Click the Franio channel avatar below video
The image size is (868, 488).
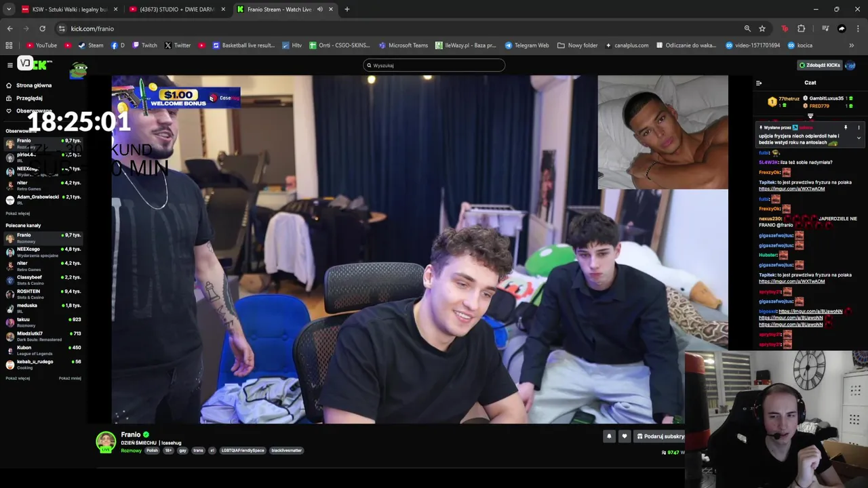[106, 442]
